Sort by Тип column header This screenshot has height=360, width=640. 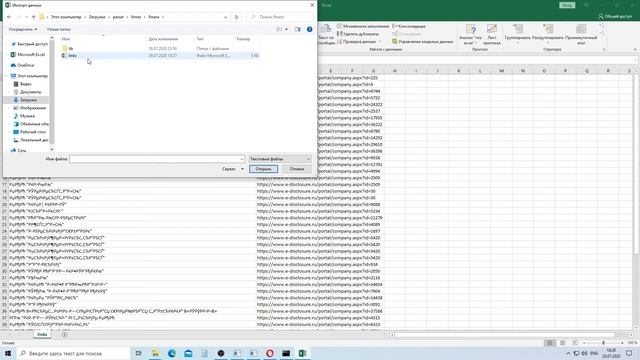coord(200,39)
